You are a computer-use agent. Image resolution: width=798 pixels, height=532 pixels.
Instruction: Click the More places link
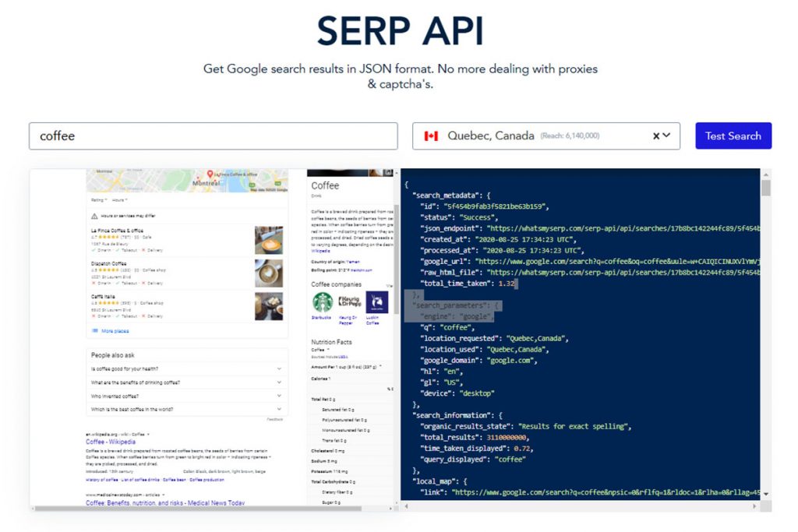click(x=115, y=330)
